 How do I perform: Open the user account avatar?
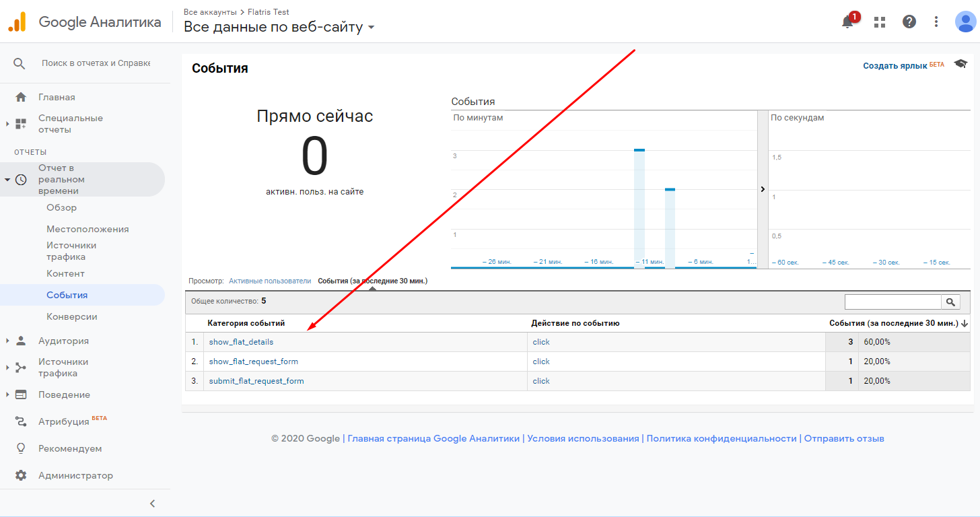point(965,22)
